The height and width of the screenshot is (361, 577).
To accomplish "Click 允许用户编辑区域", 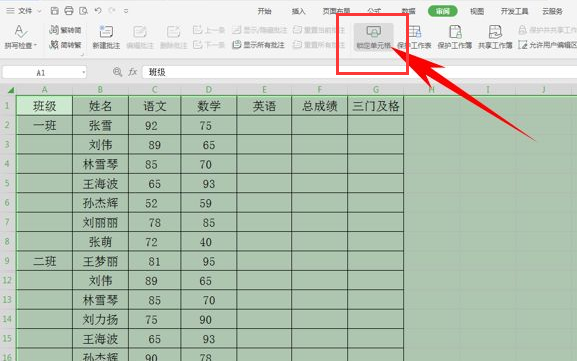I will tap(547, 45).
